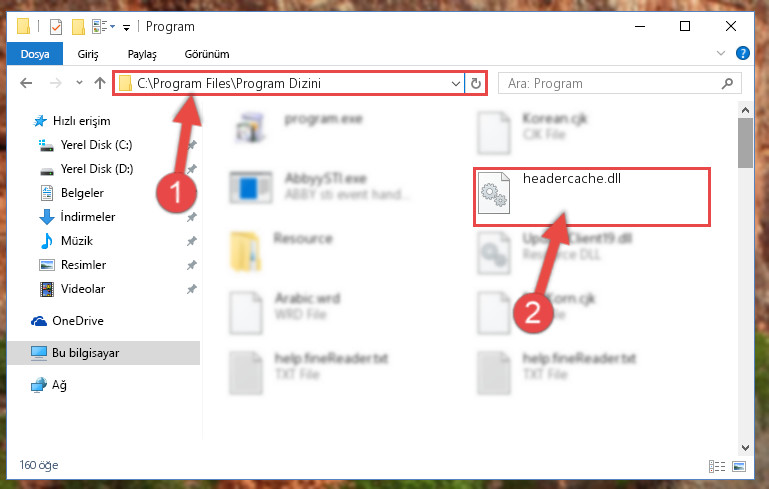Open the Paylaş ribbon tab
This screenshot has width=769, height=489.
[x=142, y=54]
